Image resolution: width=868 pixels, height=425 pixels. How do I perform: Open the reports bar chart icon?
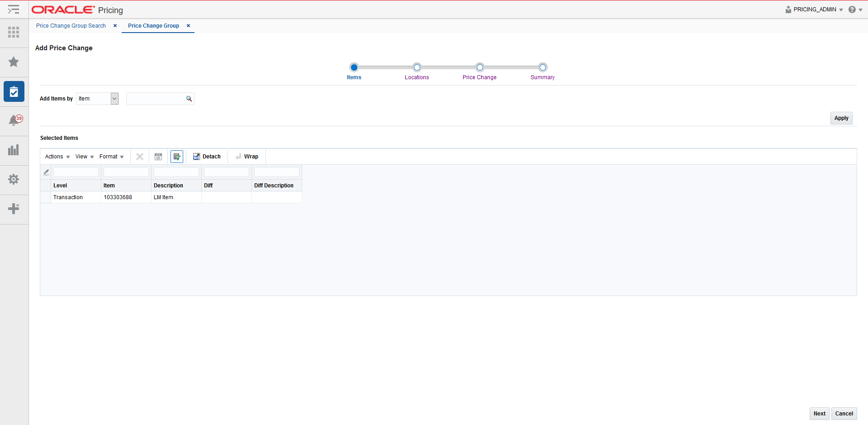click(14, 150)
